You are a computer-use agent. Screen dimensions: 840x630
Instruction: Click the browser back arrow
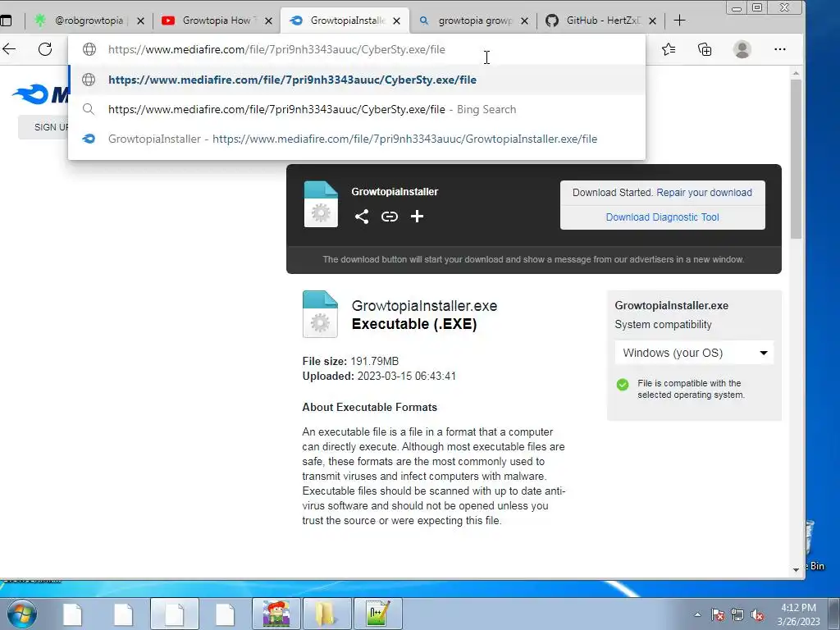coord(8,49)
